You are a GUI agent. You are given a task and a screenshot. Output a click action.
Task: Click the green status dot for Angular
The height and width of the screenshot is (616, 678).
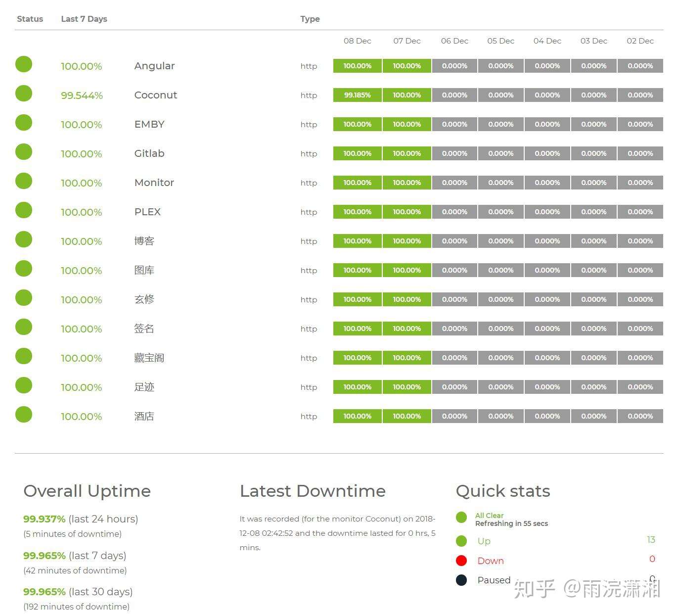click(24, 64)
